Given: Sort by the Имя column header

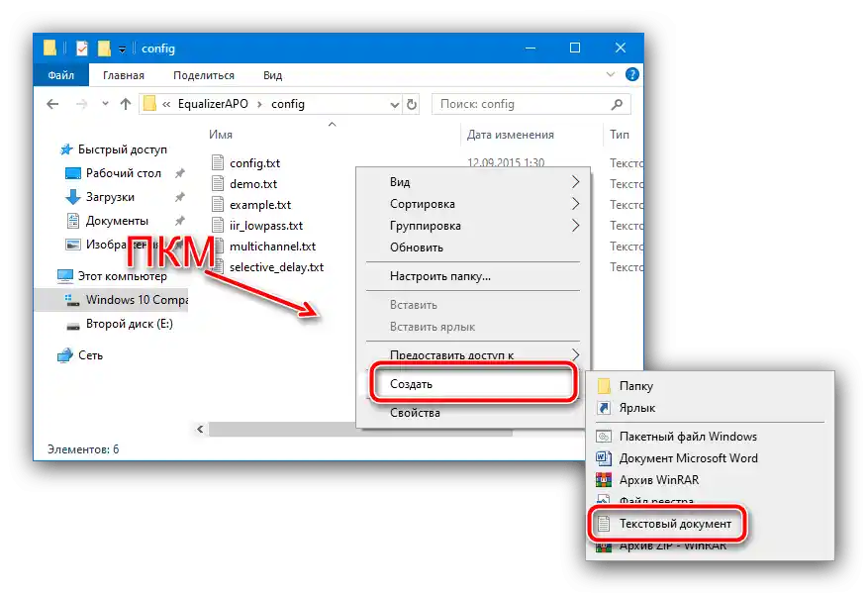Looking at the screenshot, I should click(221, 135).
